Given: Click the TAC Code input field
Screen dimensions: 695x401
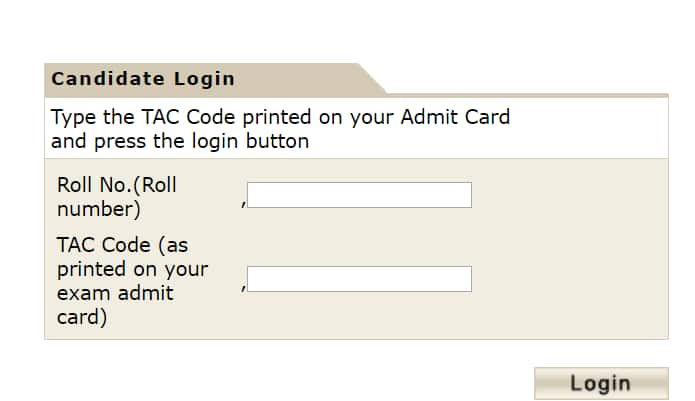Looking at the screenshot, I should [x=359, y=279].
